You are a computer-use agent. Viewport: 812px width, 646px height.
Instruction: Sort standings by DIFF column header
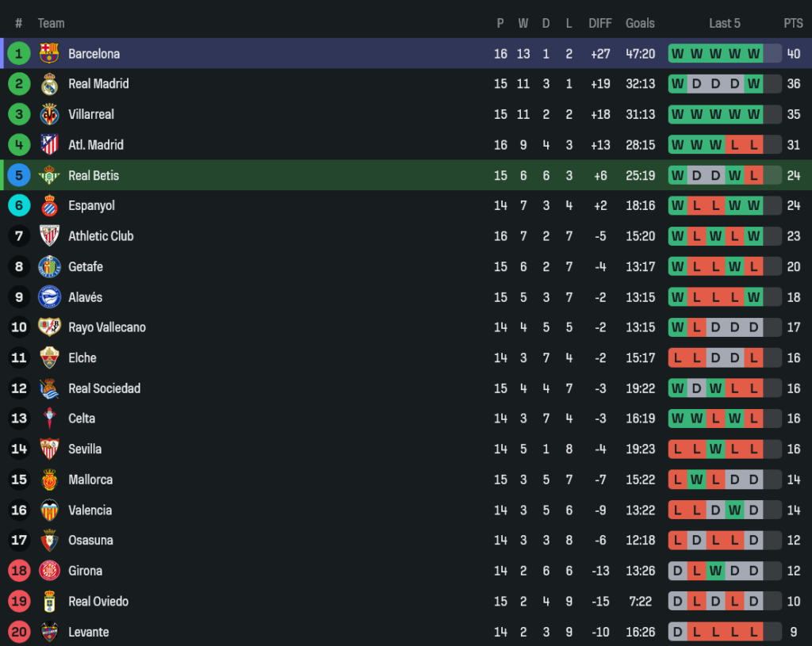tap(600, 23)
